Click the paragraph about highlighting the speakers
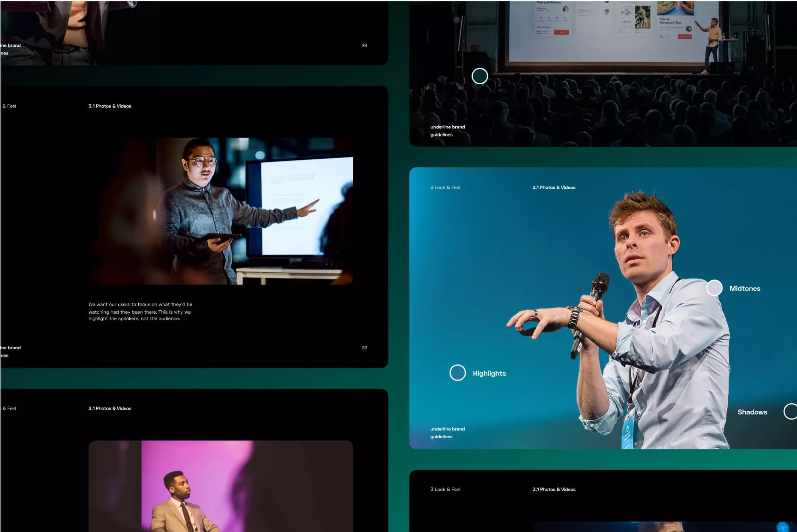 click(x=140, y=312)
